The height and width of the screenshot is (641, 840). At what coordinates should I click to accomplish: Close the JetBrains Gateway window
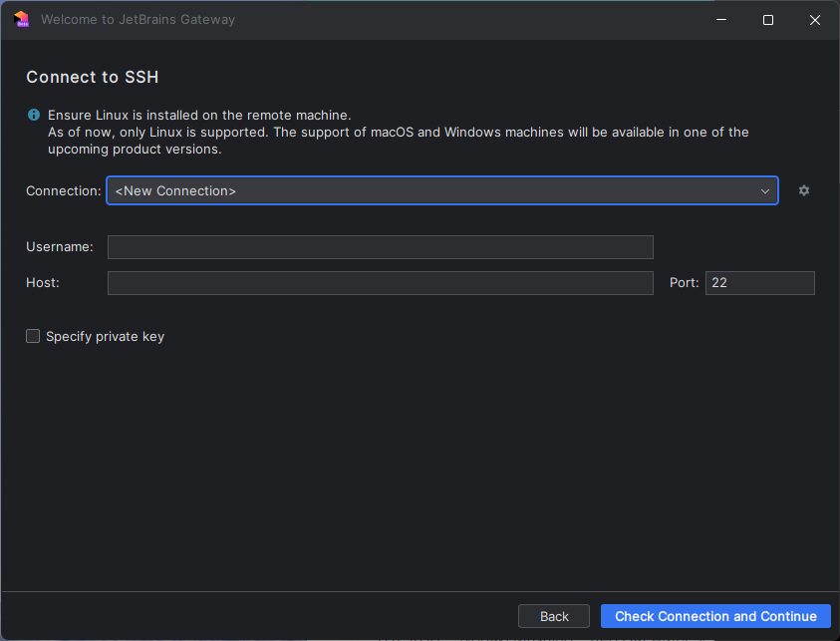pyautogui.click(x=814, y=20)
